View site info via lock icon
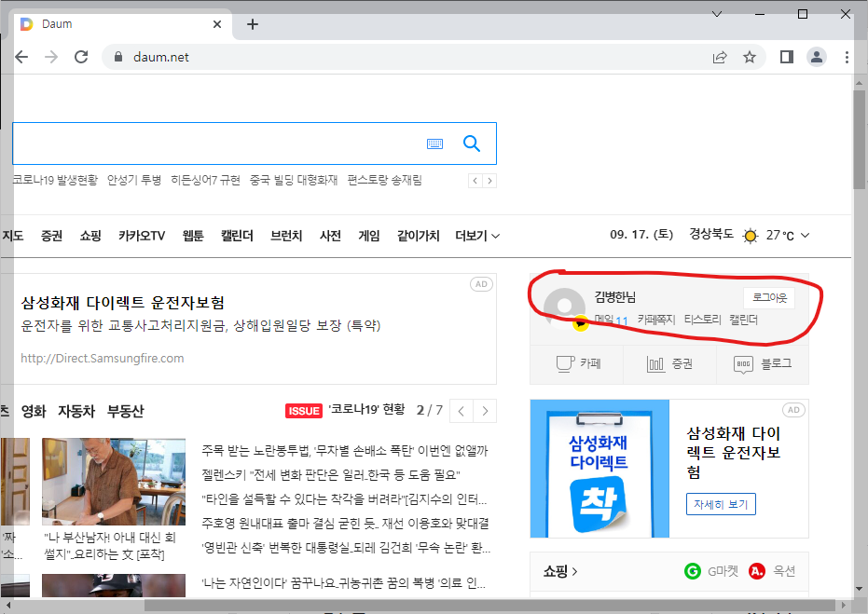 pos(117,57)
